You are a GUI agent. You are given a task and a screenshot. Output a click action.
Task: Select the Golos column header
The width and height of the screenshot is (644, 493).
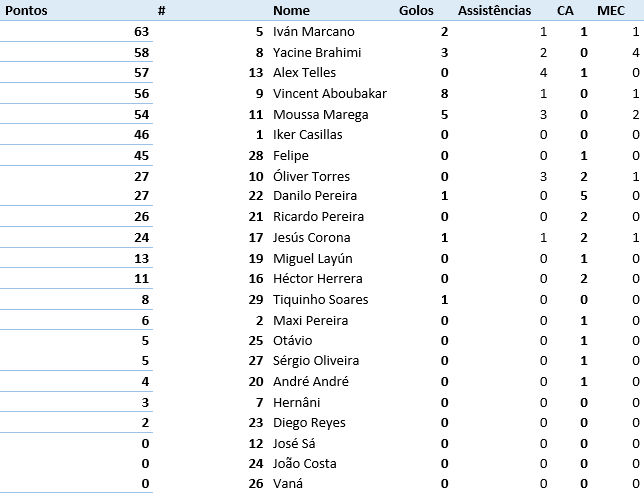click(416, 11)
